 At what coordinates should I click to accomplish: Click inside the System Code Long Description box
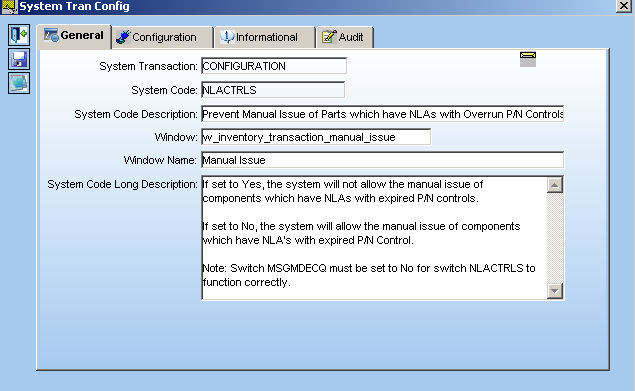[x=374, y=238]
